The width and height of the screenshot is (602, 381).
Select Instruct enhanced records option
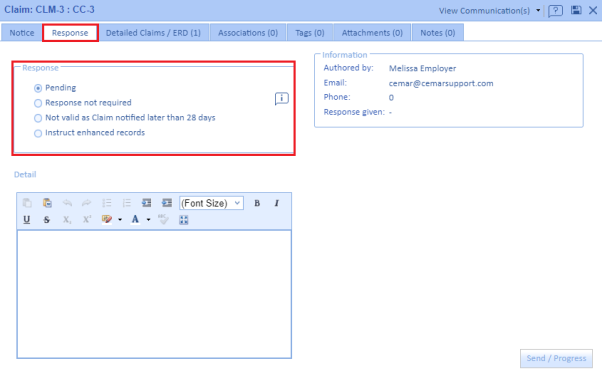pos(38,133)
